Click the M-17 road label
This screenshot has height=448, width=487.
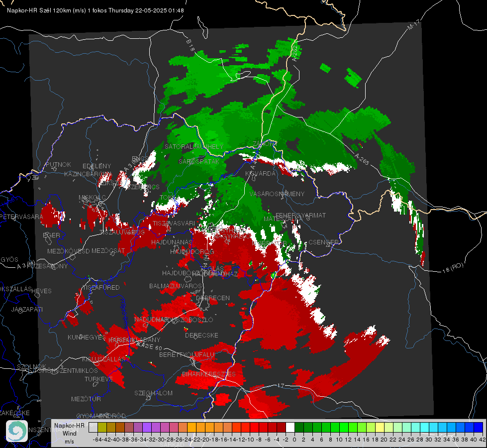pos(414,25)
